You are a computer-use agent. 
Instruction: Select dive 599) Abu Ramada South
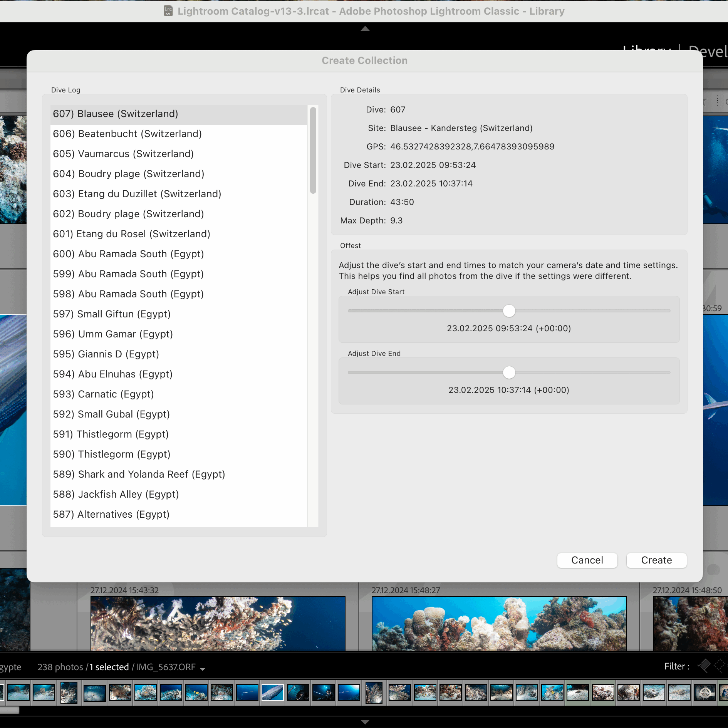tap(179, 274)
